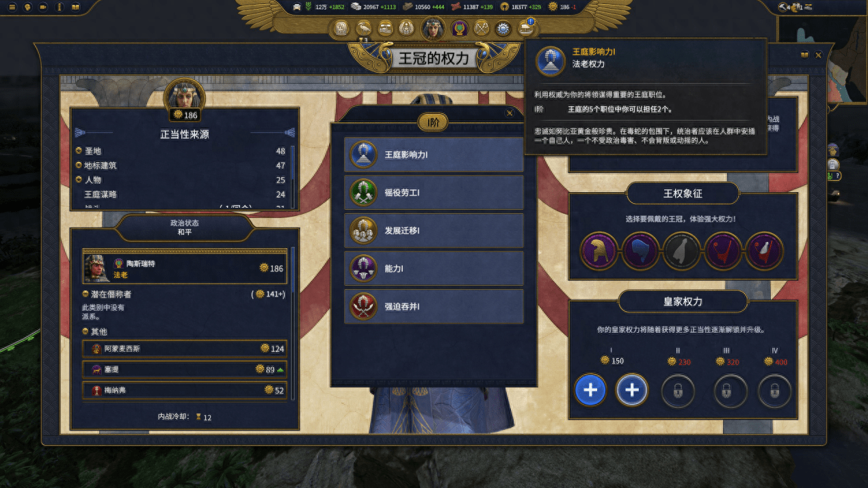Screen dimensions: 868x488
Task: Open the cogwheel technology icon in top bar
Action: [504, 28]
